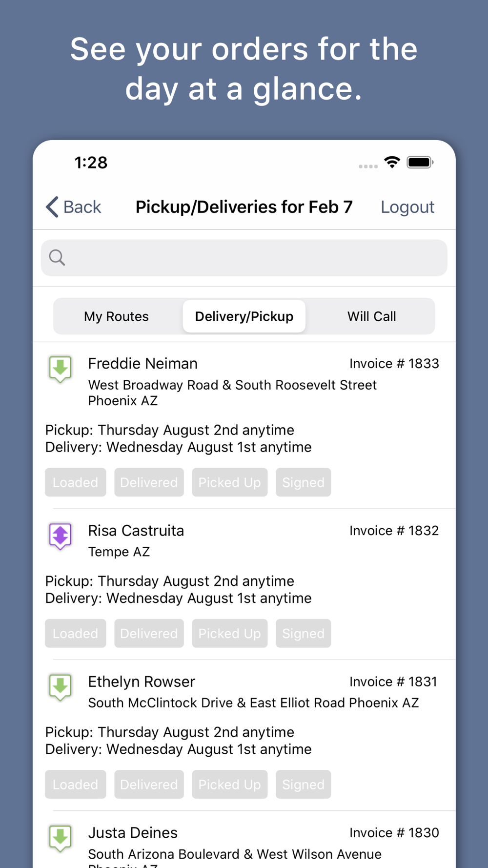The width and height of the screenshot is (488, 868).
Task: Toggle Loaded status for invoice 1833
Action: 76,482
